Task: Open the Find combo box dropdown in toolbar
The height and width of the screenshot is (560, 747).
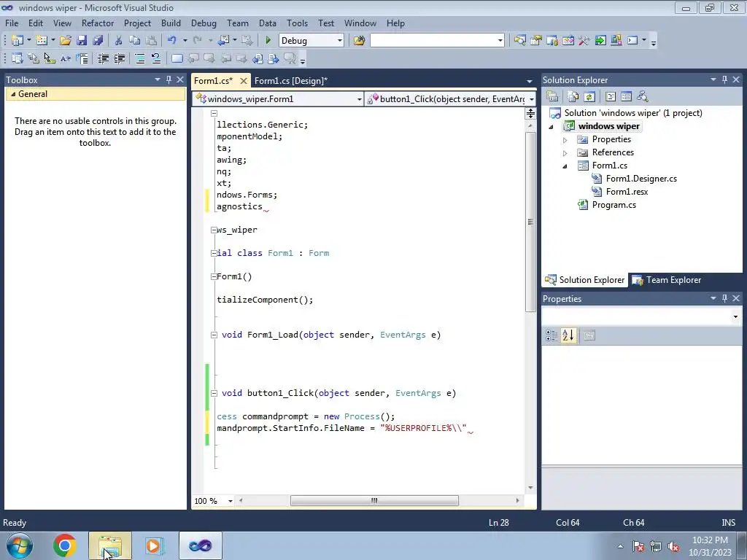Action: [500, 41]
